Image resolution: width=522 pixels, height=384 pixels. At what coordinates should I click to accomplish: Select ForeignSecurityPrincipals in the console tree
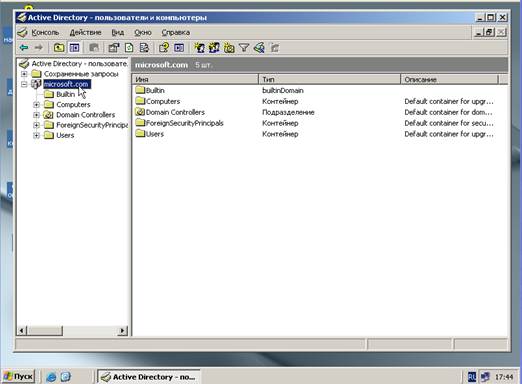click(92, 125)
